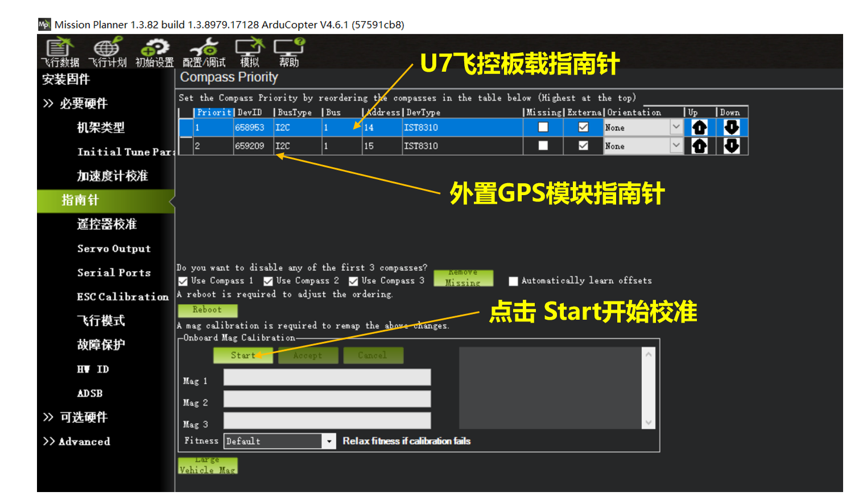Open Orientation dropdown for first compass row
The image size is (867, 504).
675,127
